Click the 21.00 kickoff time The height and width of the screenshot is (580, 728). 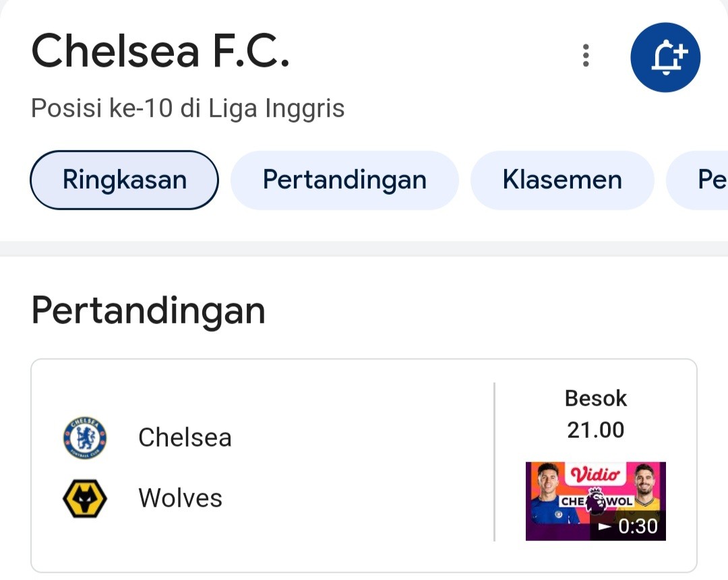point(596,430)
